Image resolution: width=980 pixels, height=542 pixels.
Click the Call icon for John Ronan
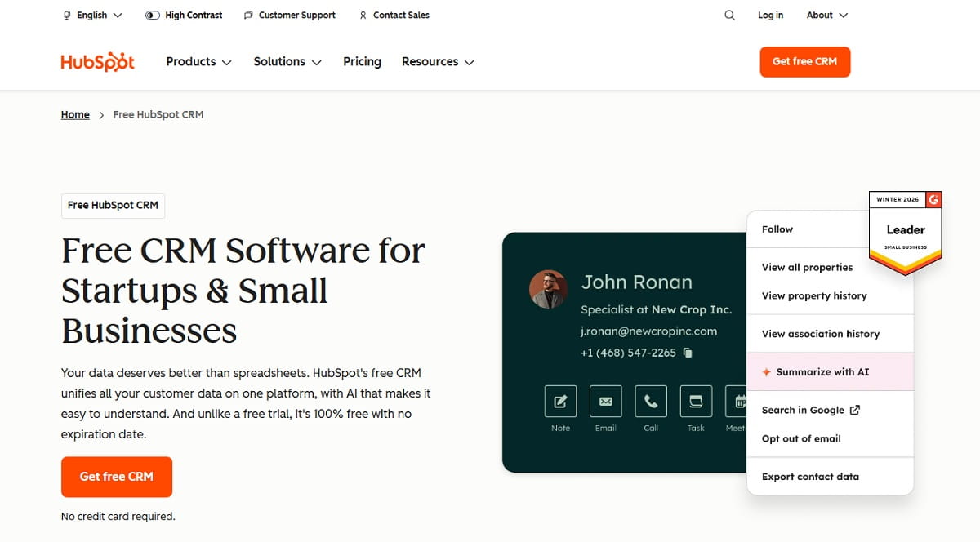point(650,401)
